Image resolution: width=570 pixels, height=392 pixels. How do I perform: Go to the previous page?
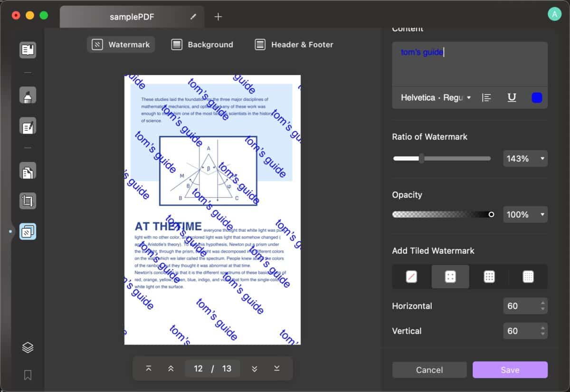click(x=171, y=369)
